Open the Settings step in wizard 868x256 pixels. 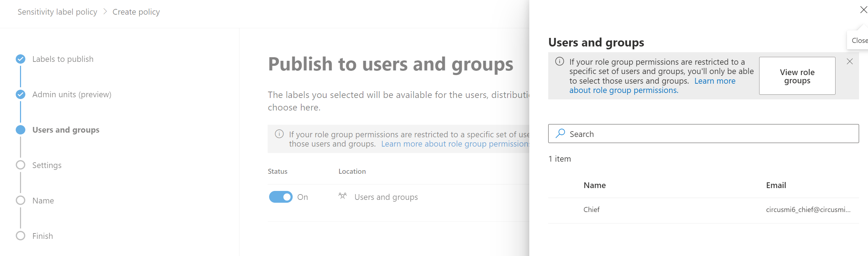47,165
